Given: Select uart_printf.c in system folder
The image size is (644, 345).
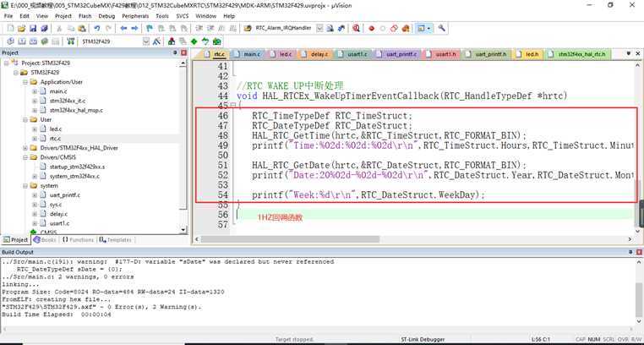Looking at the screenshot, I should pyautogui.click(x=65, y=195).
